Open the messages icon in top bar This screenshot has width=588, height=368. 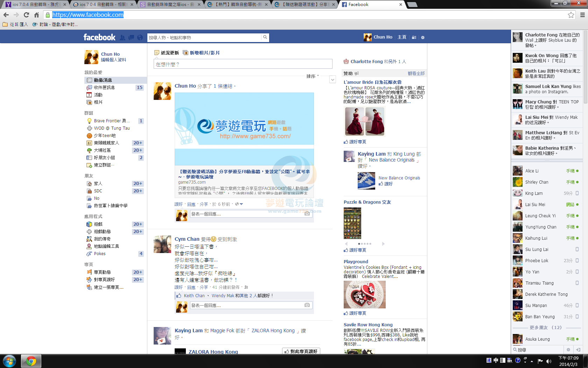tap(131, 37)
